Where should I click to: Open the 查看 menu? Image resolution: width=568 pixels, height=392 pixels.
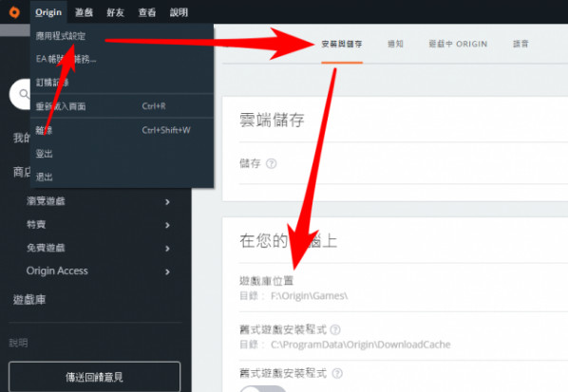(146, 12)
